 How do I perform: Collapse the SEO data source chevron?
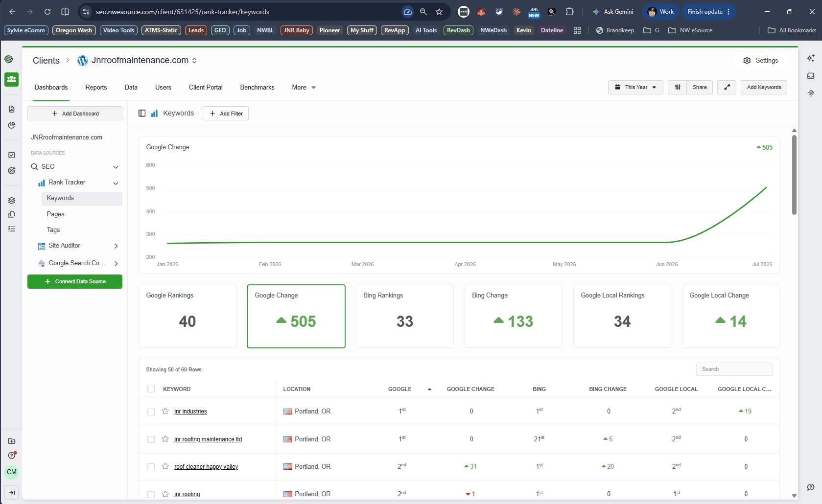[x=116, y=167]
